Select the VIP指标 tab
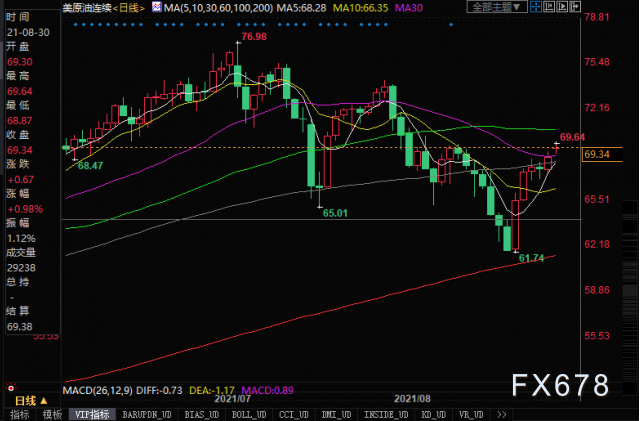640x421 pixels. click(92, 414)
